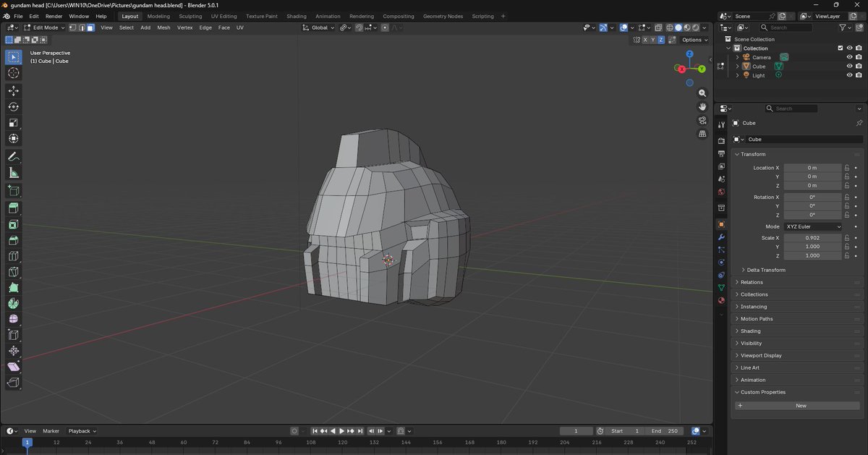Open the Marker menu in timeline
868x455 pixels.
(x=51, y=431)
